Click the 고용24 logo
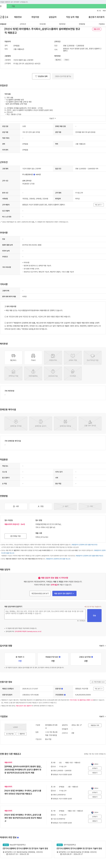The height and width of the screenshot is (868, 106). point(4,17)
